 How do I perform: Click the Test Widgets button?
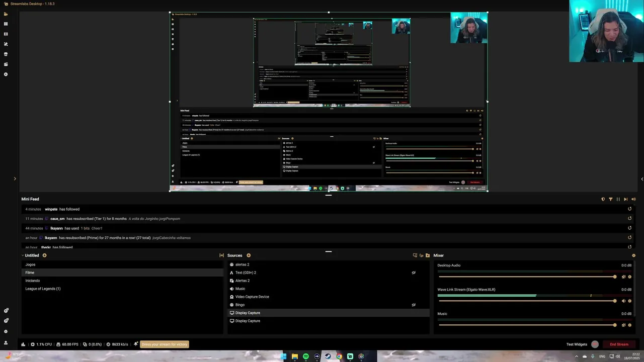(577, 344)
